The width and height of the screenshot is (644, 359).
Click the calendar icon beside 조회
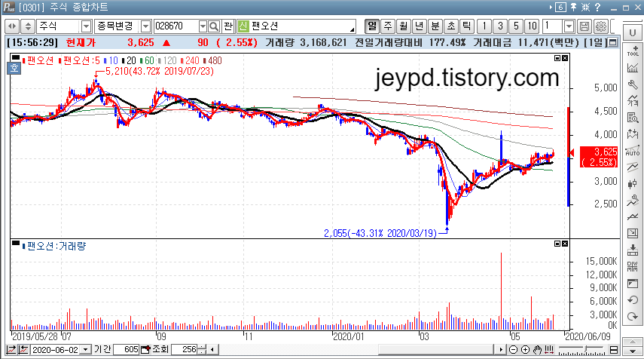pos(145,349)
